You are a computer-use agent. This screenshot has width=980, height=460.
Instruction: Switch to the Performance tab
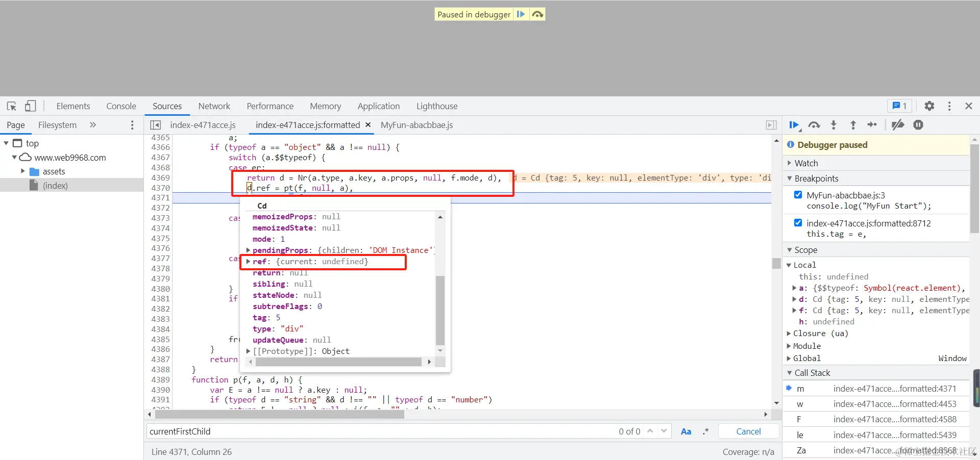point(270,106)
